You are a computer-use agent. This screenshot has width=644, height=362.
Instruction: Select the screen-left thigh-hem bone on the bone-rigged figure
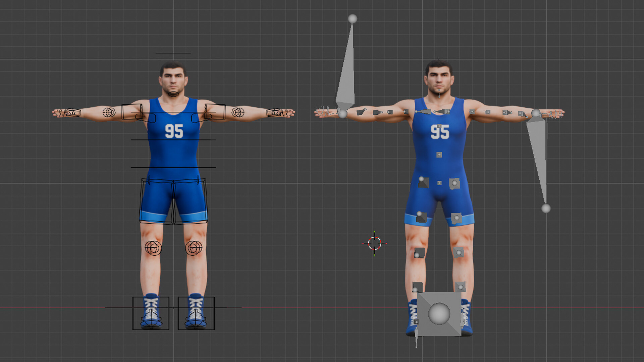(x=421, y=217)
